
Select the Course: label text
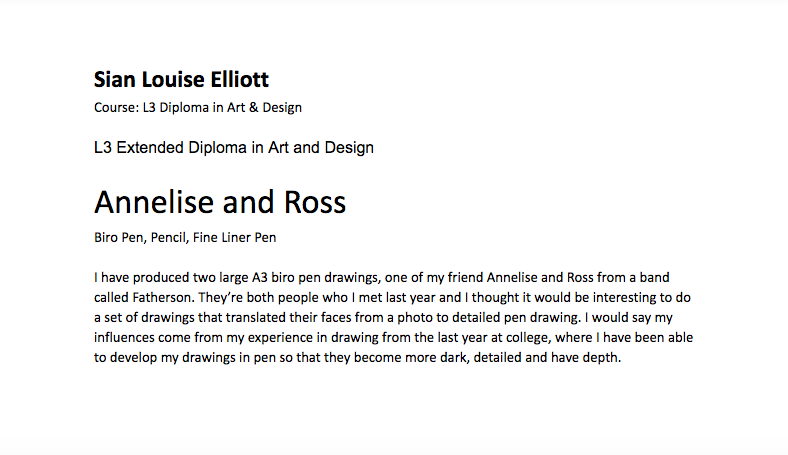(x=116, y=108)
